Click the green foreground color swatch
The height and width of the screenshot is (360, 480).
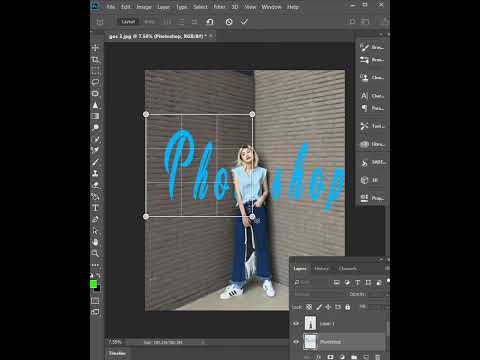(x=93, y=284)
